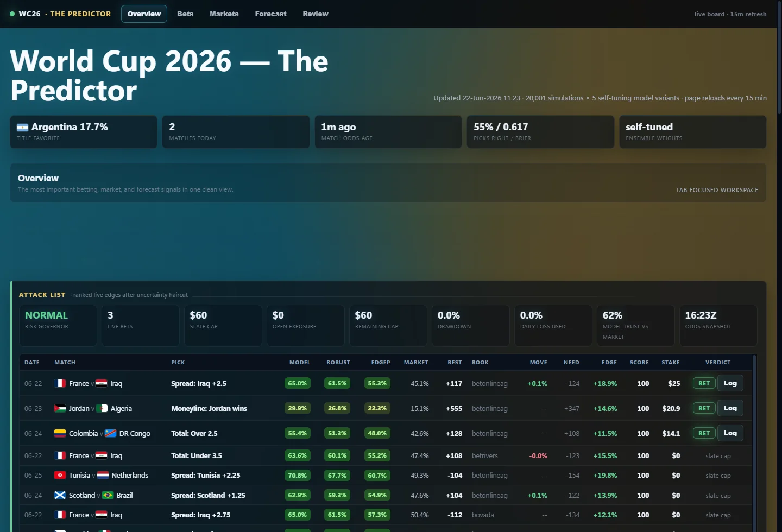Screen dimensions: 782x532
Task: Sort by the EDGE column header
Action: coord(609,363)
